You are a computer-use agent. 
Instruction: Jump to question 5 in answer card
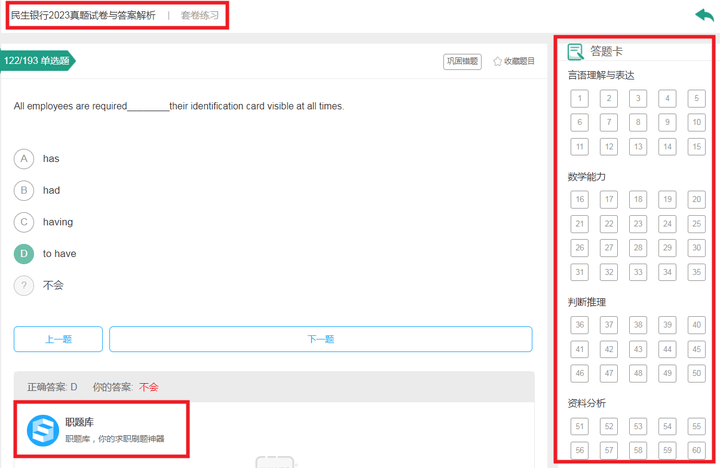pos(697,98)
